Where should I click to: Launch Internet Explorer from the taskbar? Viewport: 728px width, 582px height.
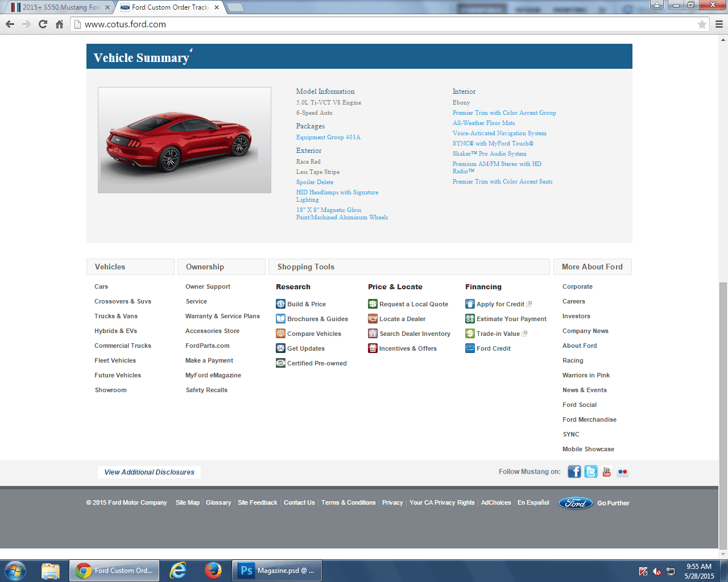click(178, 571)
